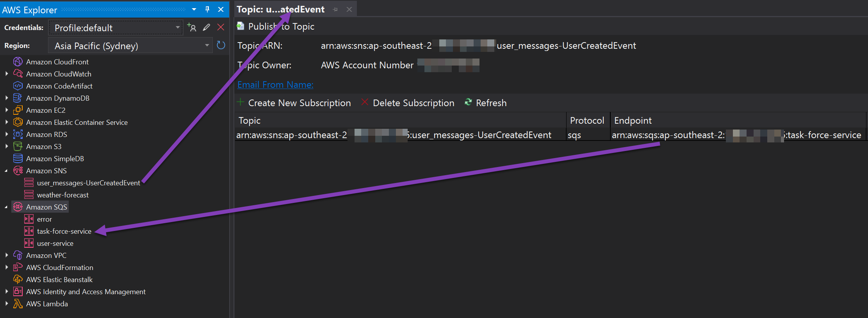
Task: Close the AWS Explorer panel
Action: 221,9
